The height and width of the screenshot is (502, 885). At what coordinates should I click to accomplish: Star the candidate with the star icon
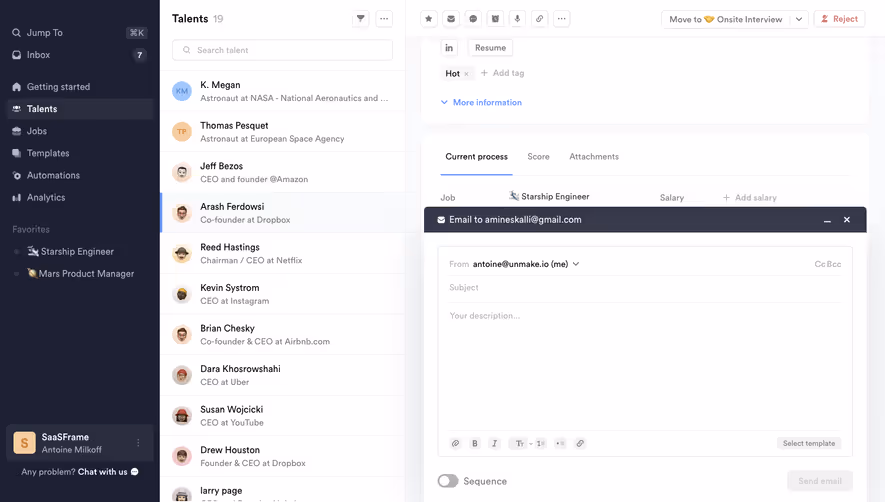428,19
